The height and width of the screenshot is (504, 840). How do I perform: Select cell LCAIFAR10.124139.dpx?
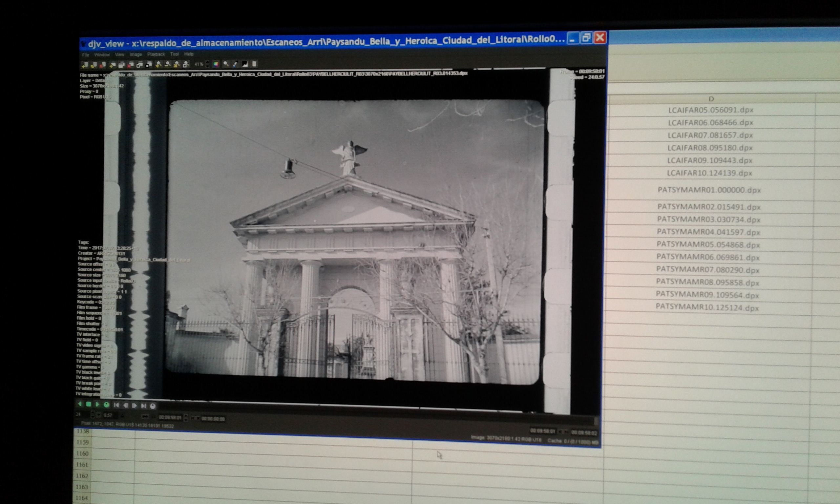click(710, 173)
